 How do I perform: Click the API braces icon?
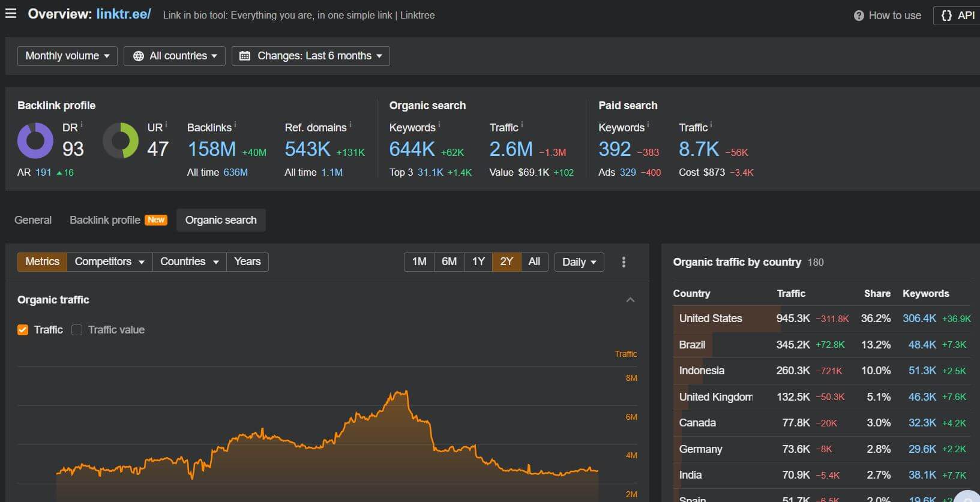coord(946,16)
